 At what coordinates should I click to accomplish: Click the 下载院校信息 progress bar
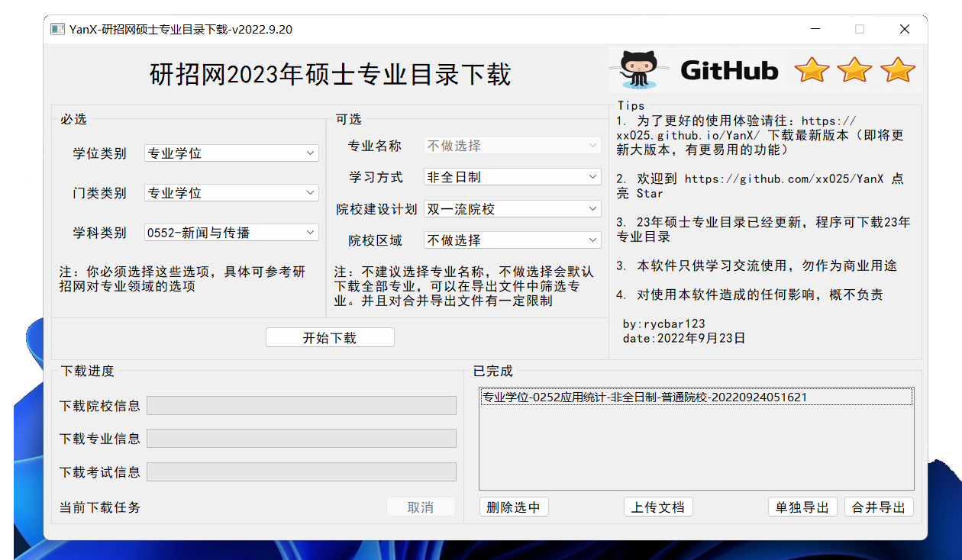pyautogui.click(x=302, y=406)
